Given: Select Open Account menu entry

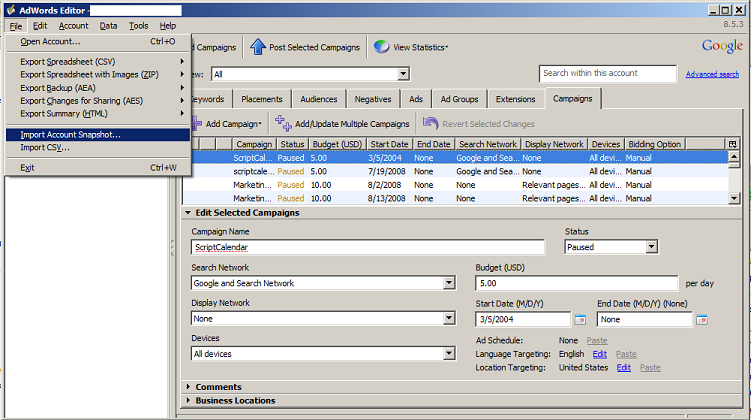Looking at the screenshot, I should pos(98,42).
